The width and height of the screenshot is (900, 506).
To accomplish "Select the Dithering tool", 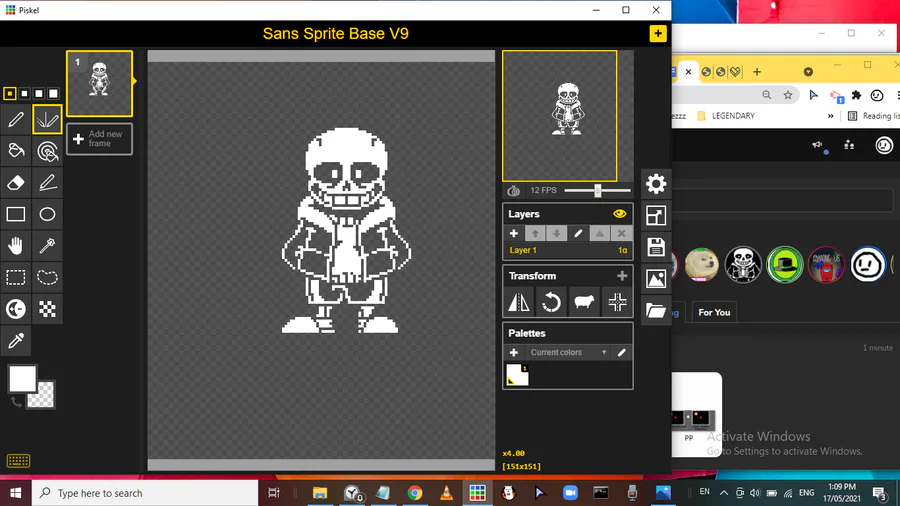I will coord(47,309).
